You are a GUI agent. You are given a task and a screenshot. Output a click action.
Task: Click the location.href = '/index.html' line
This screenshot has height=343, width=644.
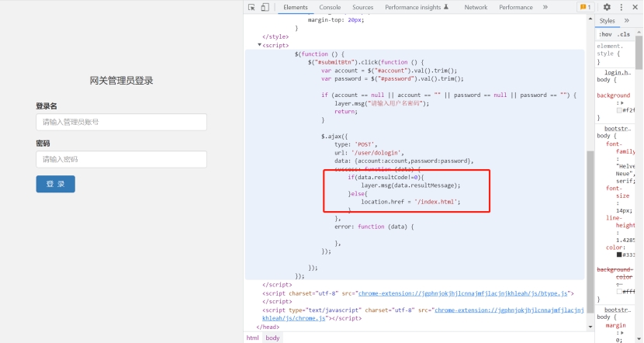coord(410,202)
